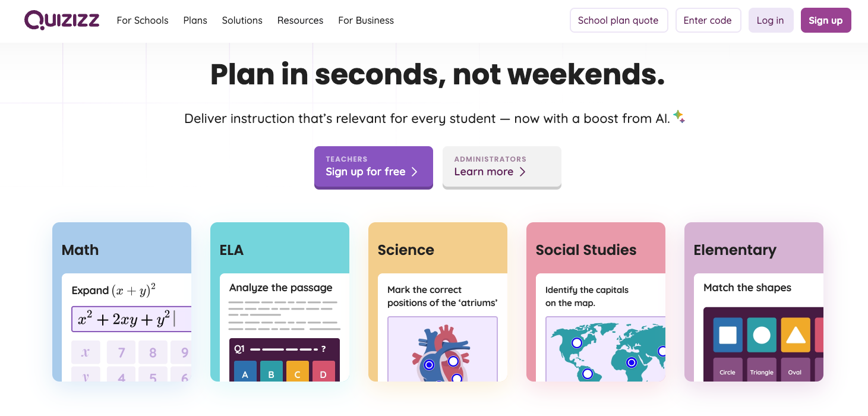This screenshot has height=416, width=868.
Task: Click the For Business menu item
Action: pyautogui.click(x=365, y=20)
